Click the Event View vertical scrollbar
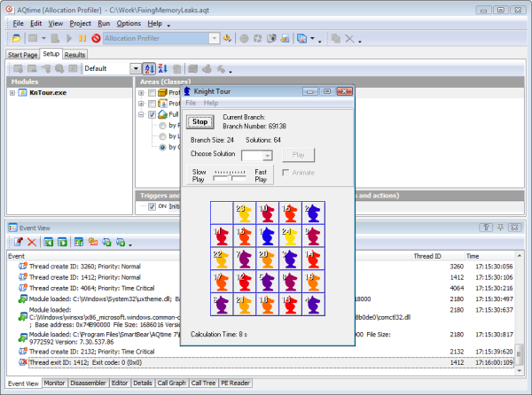Viewport: 532px width, 395px height. 519,313
